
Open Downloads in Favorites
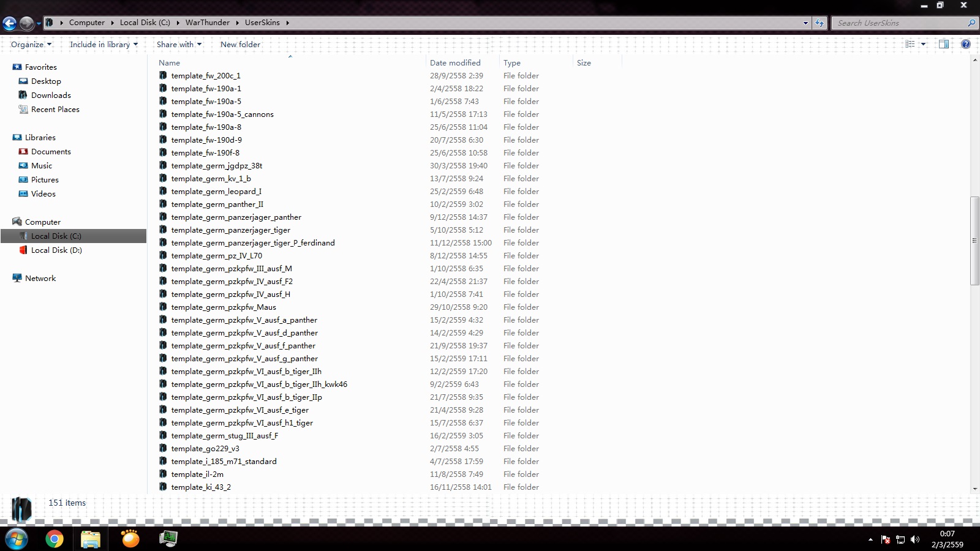tap(51, 96)
